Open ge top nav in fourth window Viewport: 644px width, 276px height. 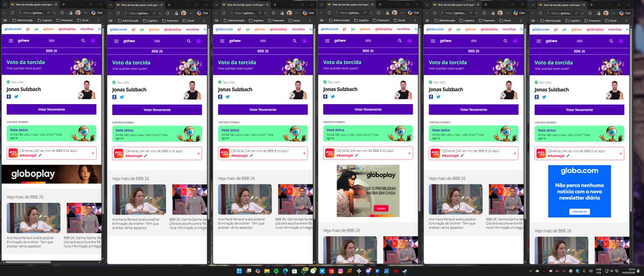[354, 29]
